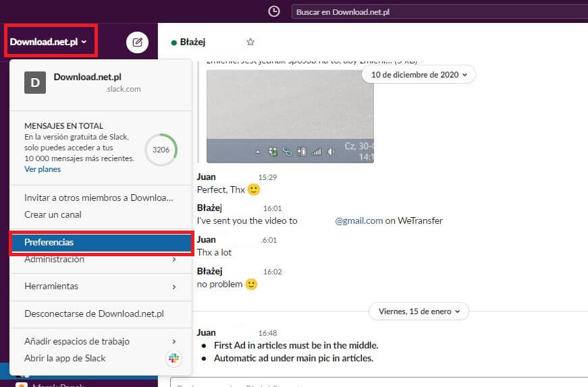This screenshot has height=387, width=588.
Task: Click the MENSAJES EN TOTAL heading
Action: [x=63, y=126]
